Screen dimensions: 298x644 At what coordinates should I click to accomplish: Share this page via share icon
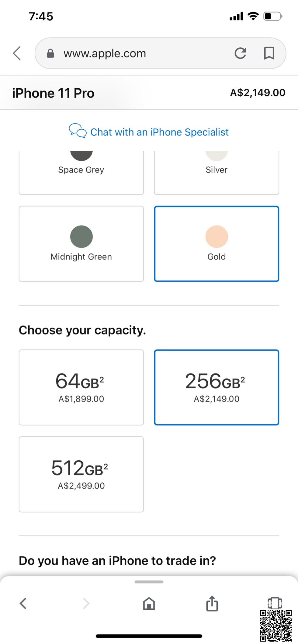pyautogui.click(x=212, y=603)
